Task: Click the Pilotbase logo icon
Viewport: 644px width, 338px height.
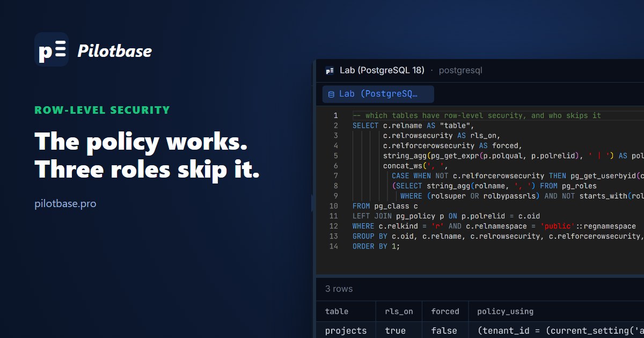Action: (52, 49)
